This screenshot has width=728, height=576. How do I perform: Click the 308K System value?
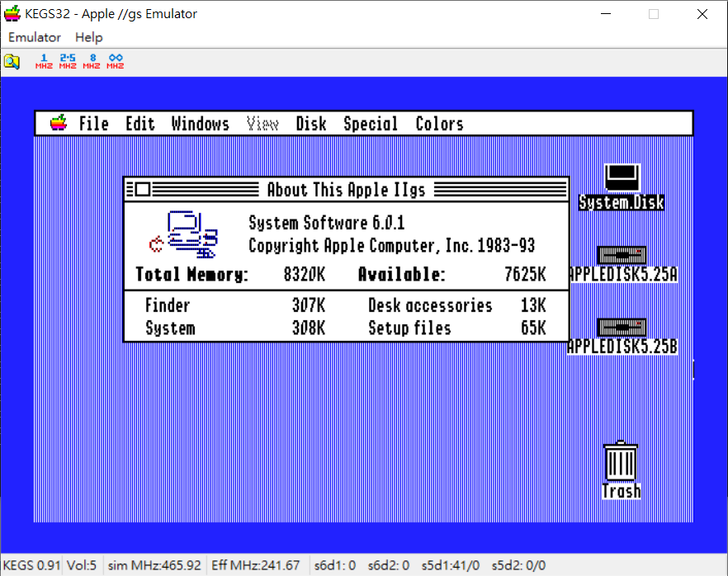click(x=309, y=328)
